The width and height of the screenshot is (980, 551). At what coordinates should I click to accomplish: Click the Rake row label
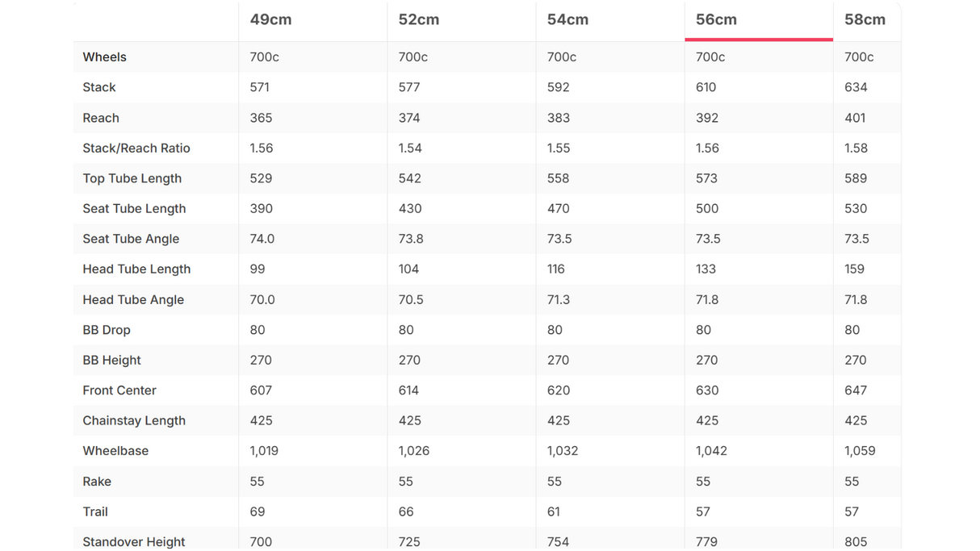coord(97,482)
